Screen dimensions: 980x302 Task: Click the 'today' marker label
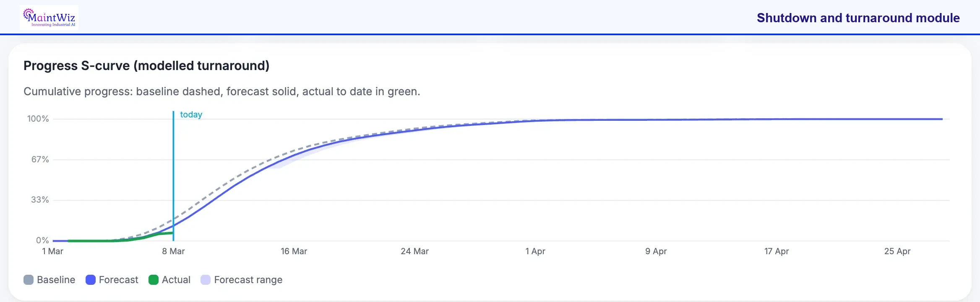[191, 115]
